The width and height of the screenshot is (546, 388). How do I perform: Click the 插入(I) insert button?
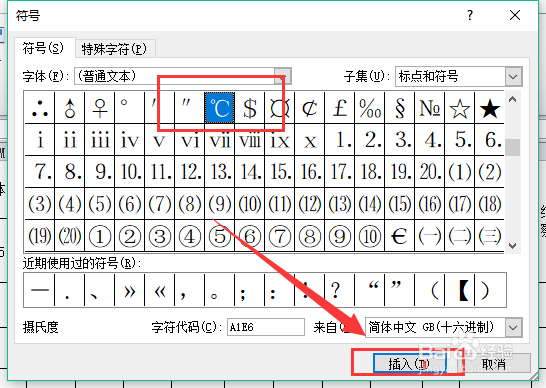point(409,364)
